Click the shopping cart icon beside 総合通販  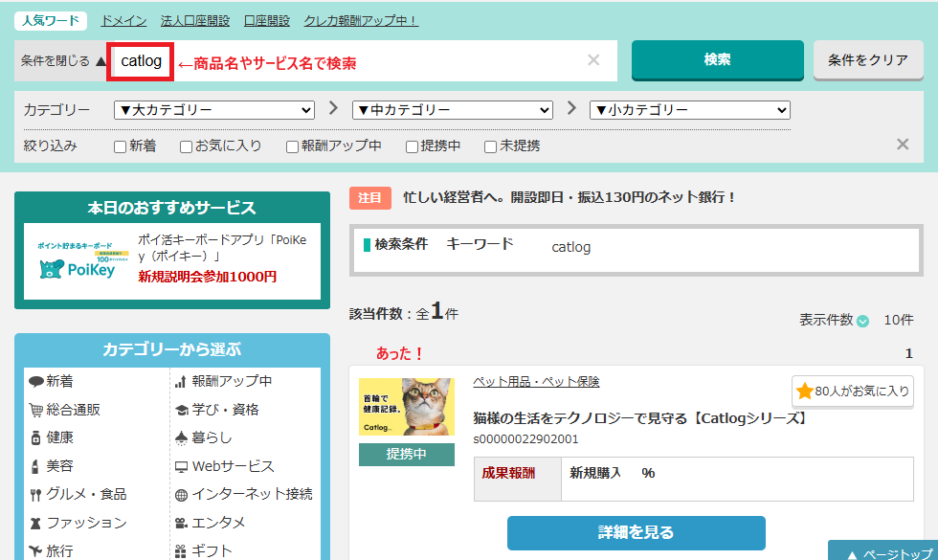coord(36,410)
